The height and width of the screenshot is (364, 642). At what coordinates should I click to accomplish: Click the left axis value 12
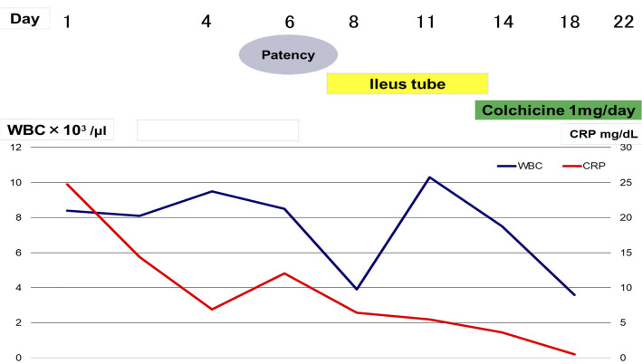(x=16, y=148)
